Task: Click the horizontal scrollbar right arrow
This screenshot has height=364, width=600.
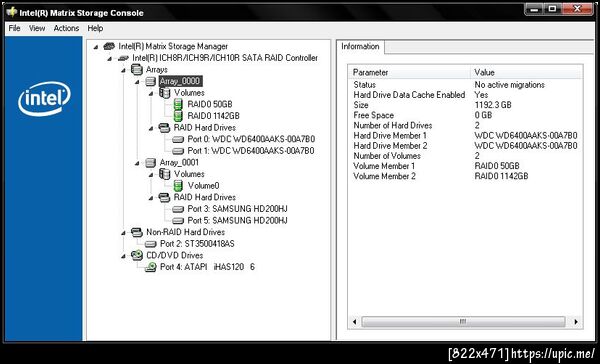Action: point(576,322)
